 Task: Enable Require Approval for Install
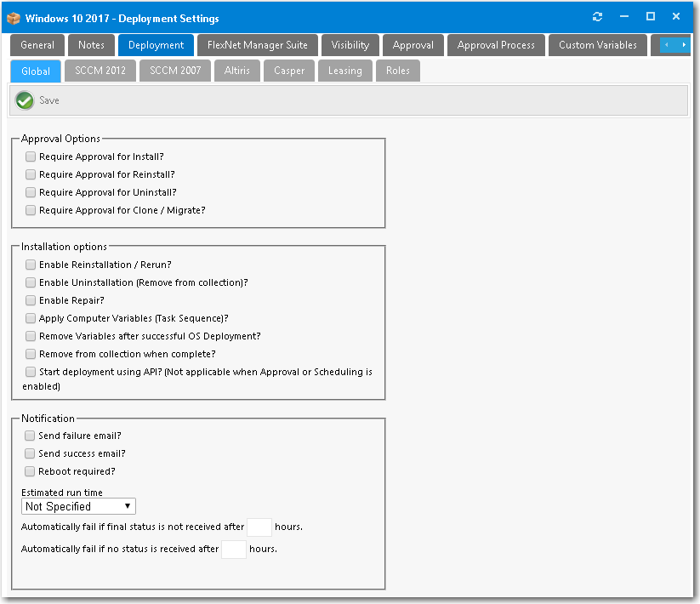pyautogui.click(x=31, y=157)
